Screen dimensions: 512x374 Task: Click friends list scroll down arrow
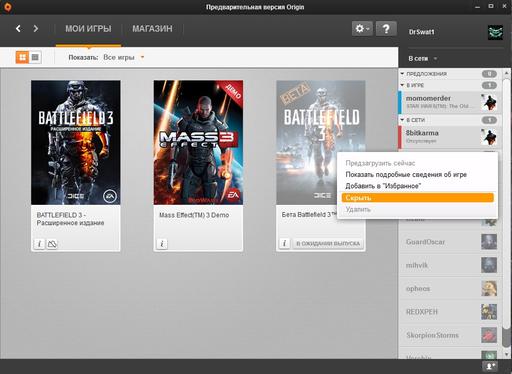pyautogui.click(x=506, y=354)
